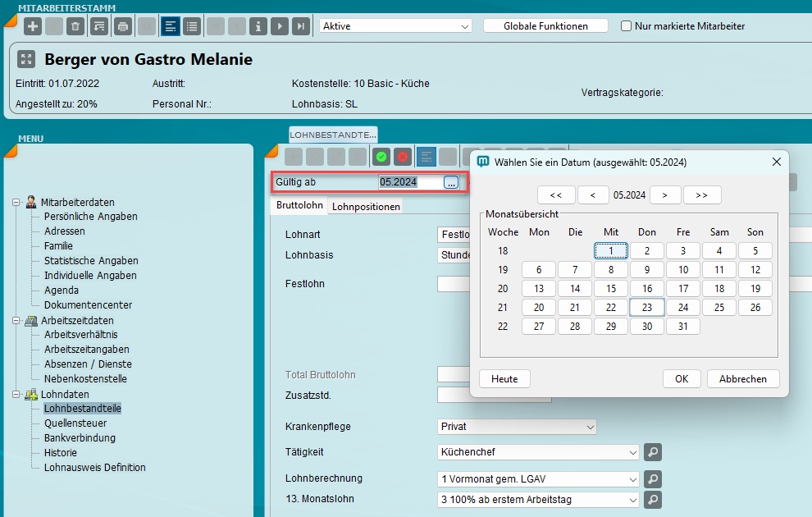Screen dimensions: 812x517
Task: Collapse the Mitarbeiterdaten tree node
Action: tap(16, 203)
